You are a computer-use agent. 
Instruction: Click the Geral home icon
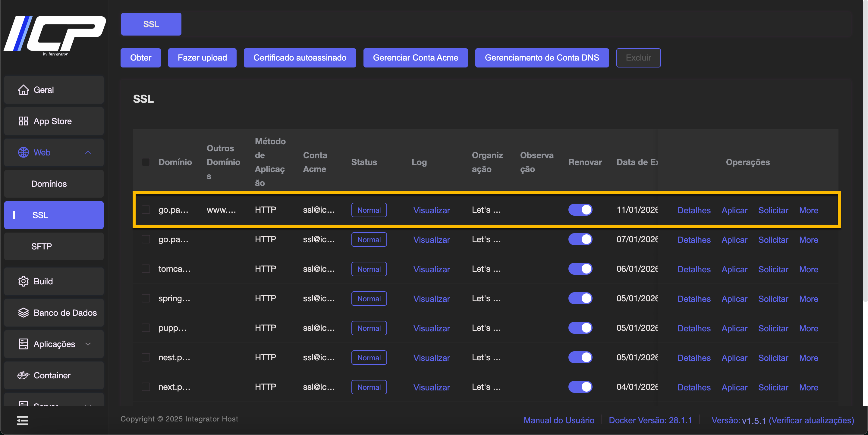coord(23,90)
